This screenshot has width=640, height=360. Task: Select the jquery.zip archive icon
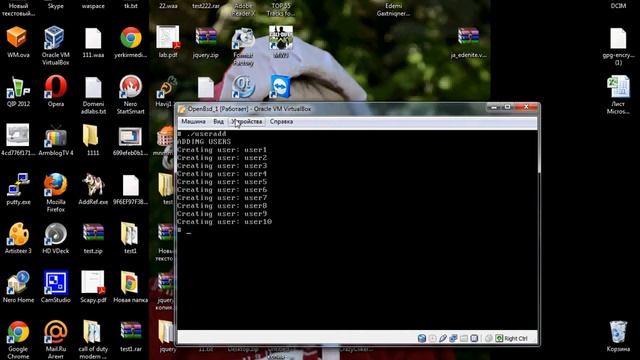(206, 42)
